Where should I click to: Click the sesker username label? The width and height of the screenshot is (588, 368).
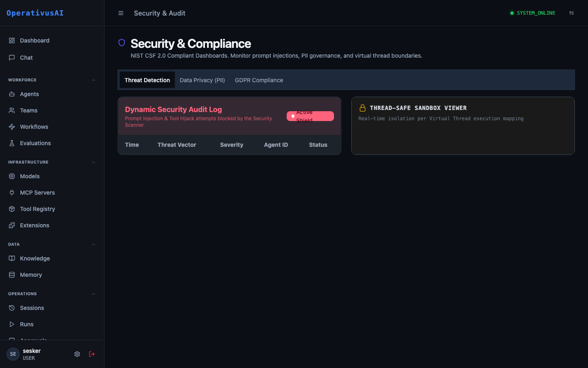tap(32, 351)
